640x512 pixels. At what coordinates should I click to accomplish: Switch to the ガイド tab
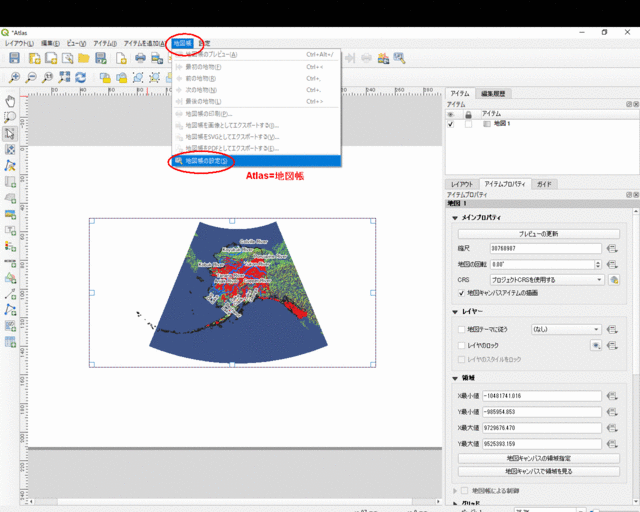coord(544,184)
